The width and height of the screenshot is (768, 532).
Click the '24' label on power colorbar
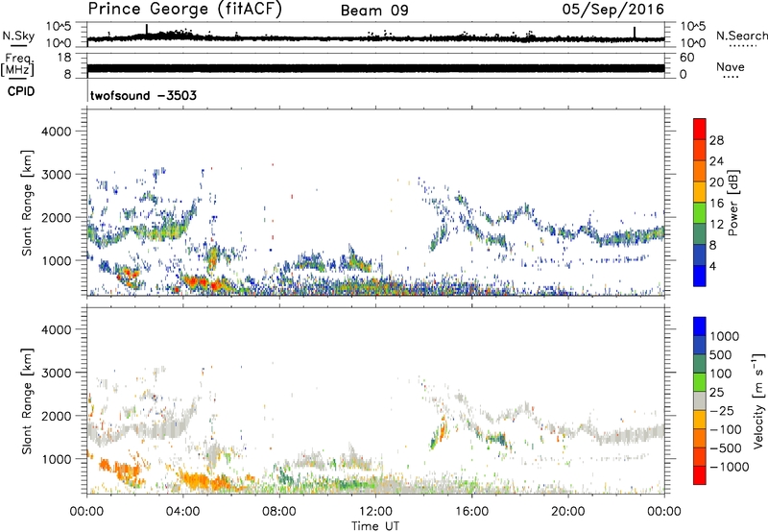pos(716,161)
